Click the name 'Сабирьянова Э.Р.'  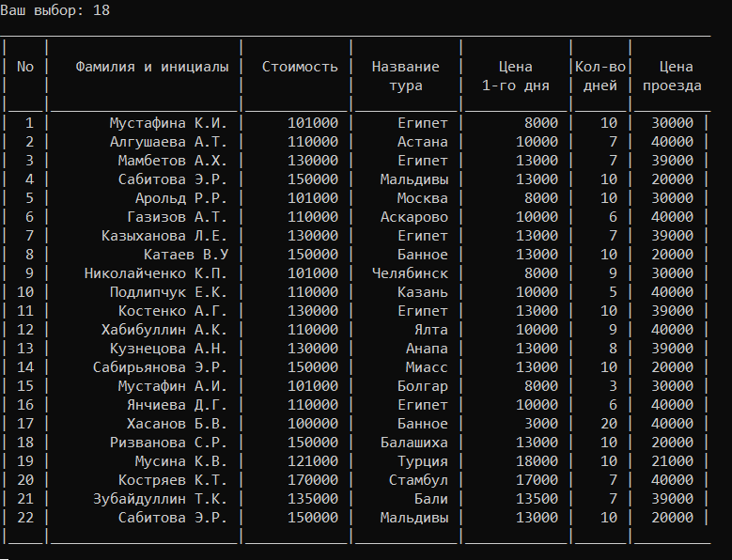(x=160, y=367)
